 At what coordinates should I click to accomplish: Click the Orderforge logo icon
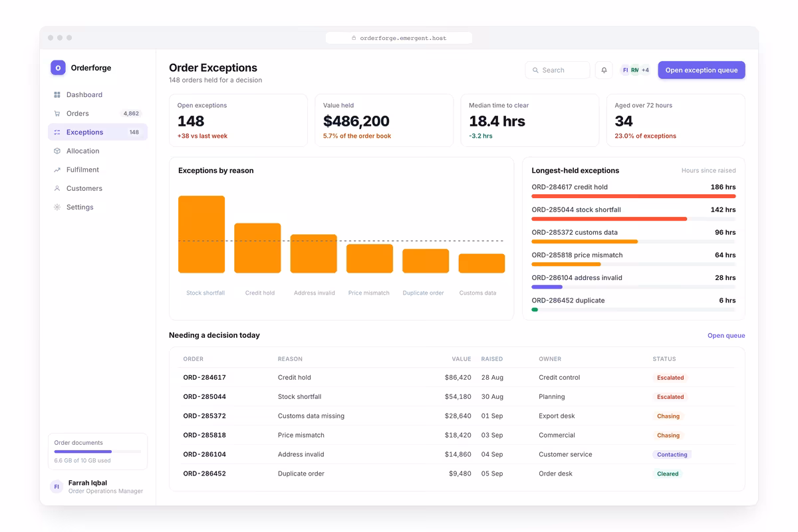[58, 68]
